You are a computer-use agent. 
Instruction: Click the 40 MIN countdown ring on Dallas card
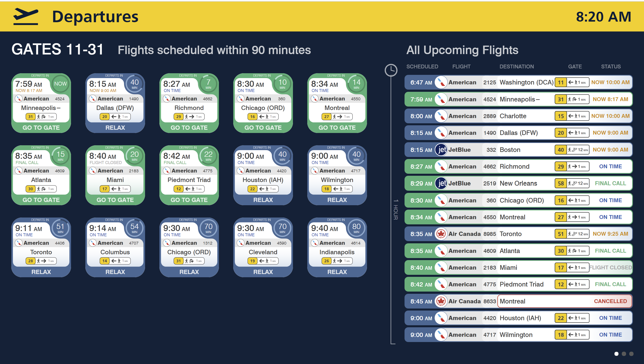point(135,84)
